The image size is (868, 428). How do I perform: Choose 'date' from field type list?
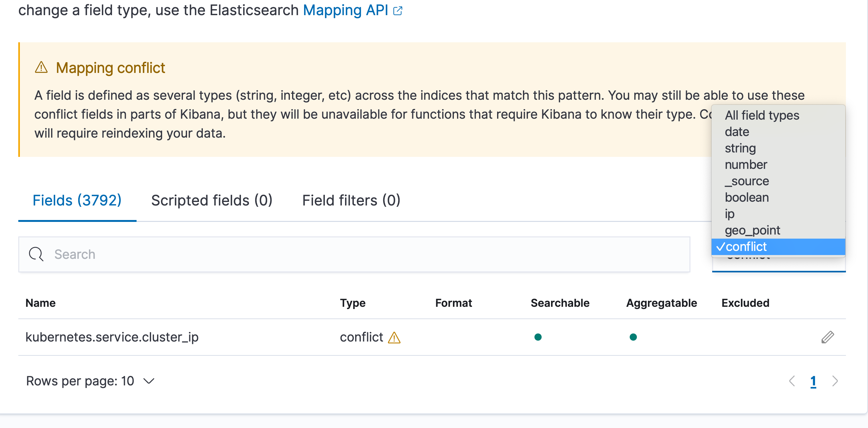tap(737, 132)
